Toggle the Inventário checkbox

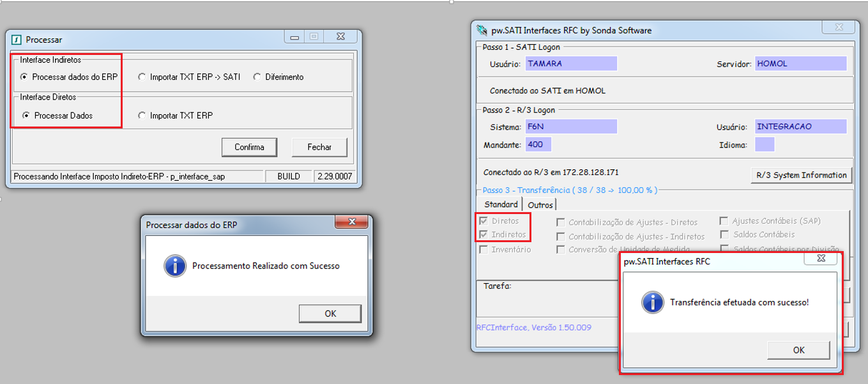483,250
